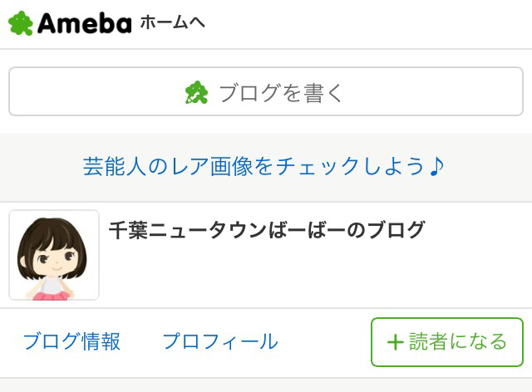Click empty right side of ブログを書く button
The height and width of the screenshot is (392, 532).
point(449,92)
